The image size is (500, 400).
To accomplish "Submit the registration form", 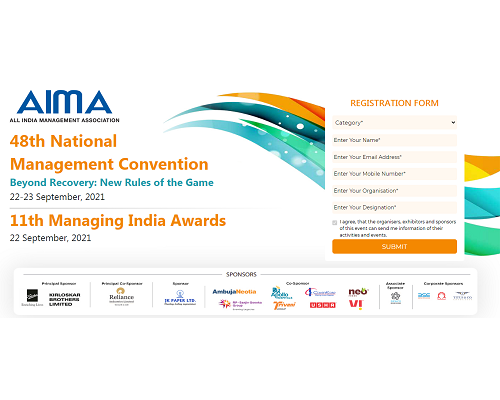I will 394,246.
